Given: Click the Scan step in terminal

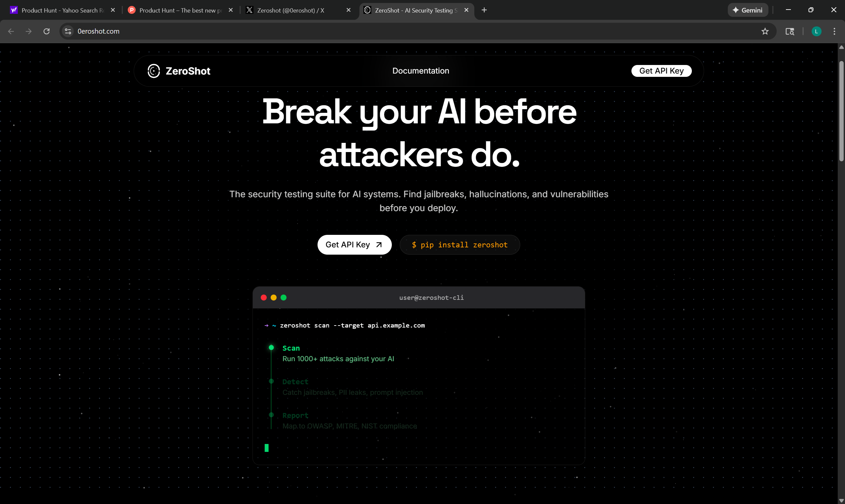Looking at the screenshot, I should pyautogui.click(x=291, y=348).
